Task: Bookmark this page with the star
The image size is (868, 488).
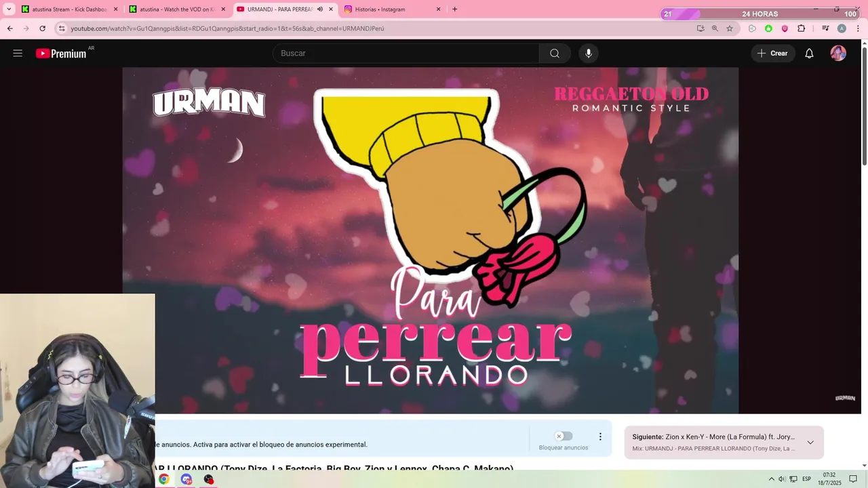Action: point(730,28)
